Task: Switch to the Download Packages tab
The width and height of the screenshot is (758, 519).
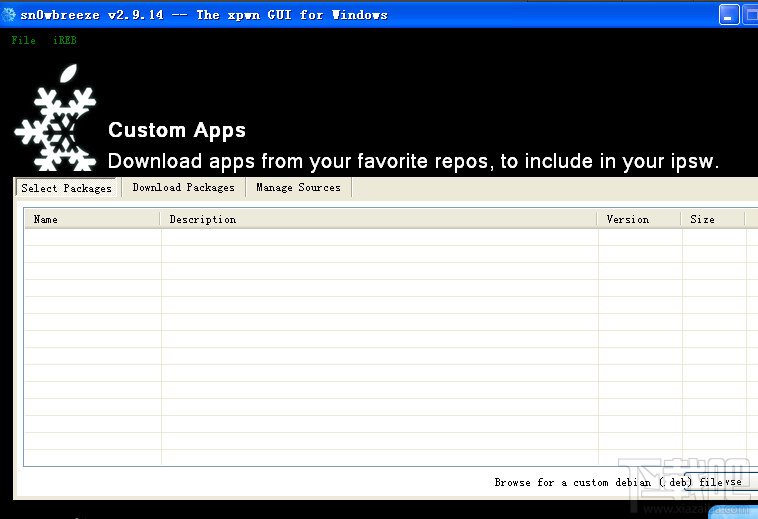Action: point(183,187)
